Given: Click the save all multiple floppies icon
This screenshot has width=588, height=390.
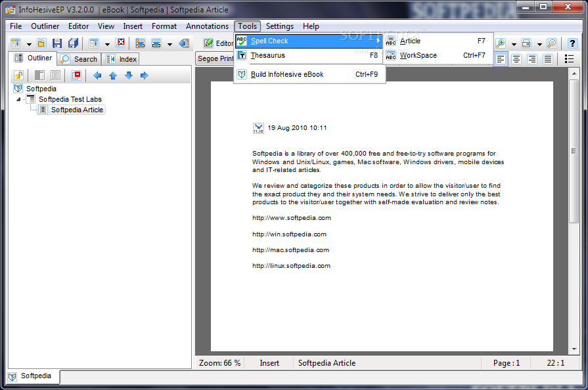Looking at the screenshot, I should tap(73, 43).
